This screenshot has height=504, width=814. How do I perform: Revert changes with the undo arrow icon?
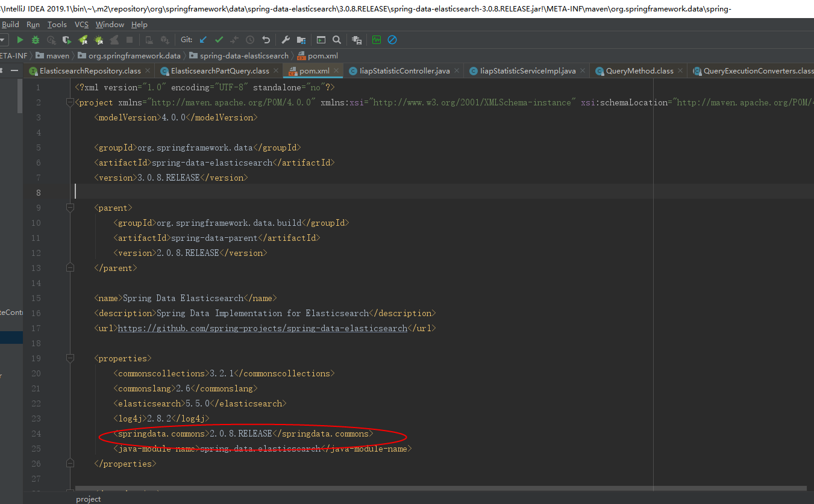(x=266, y=40)
